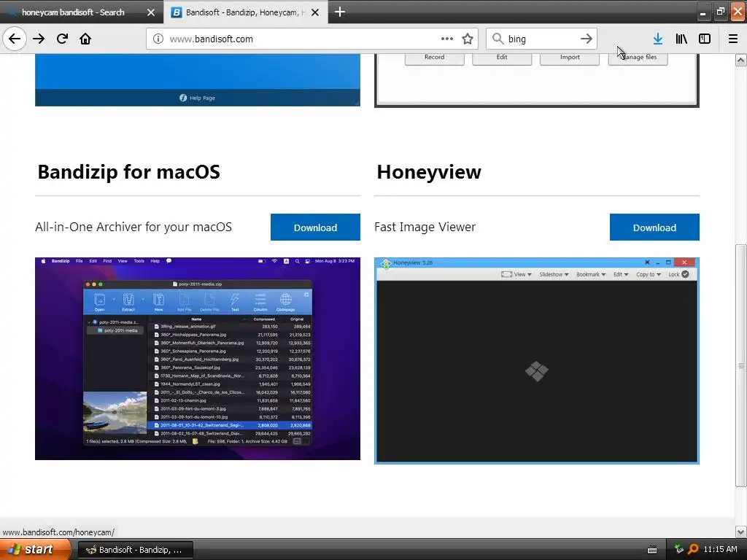Close the honeycam bandisoft Search tab
This screenshot has width=747, height=560.
tap(151, 12)
